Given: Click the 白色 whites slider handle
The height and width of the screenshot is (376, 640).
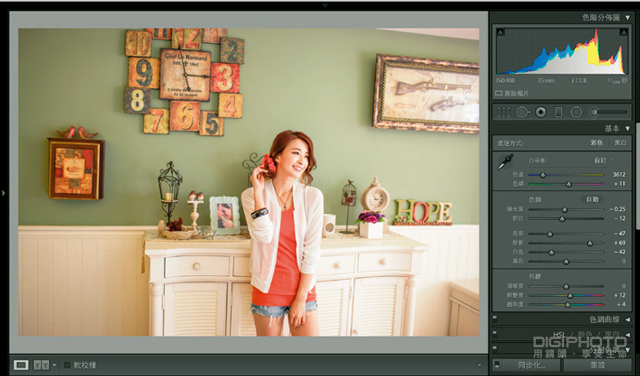Looking at the screenshot, I should pos(551,253).
